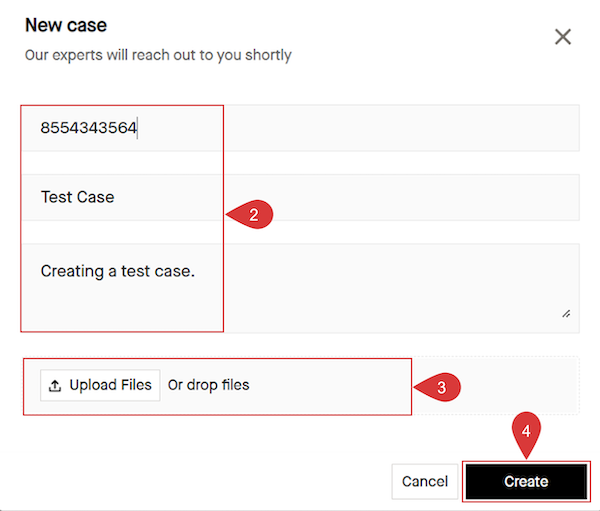
Task: Click the 'New case' dialog heading
Action: pyautogui.click(x=66, y=25)
